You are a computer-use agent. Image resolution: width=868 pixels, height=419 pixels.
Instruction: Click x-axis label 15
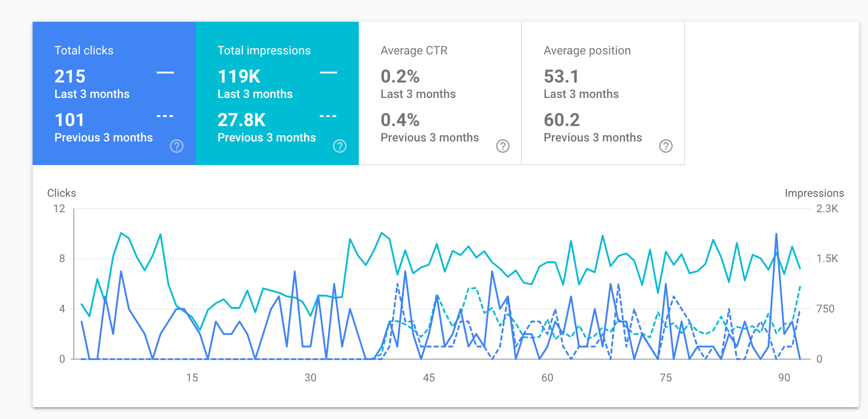192,378
